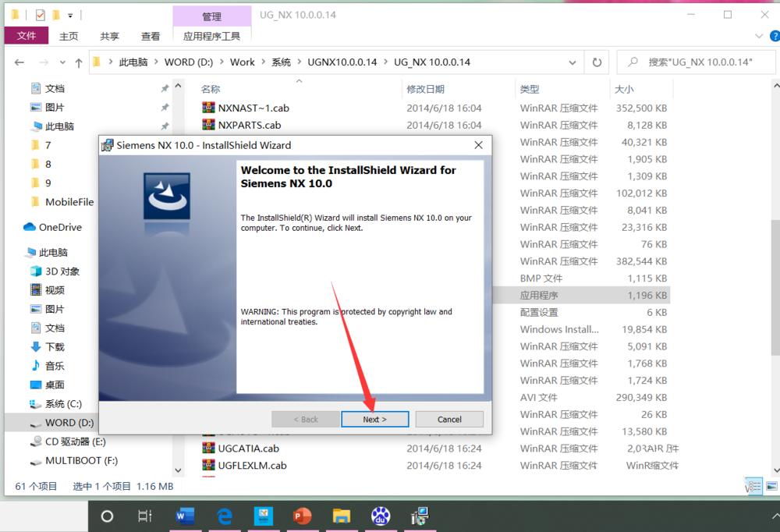The width and height of the screenshot is (780, 532).
Task: Click inside the search box
Action: point(694,62)
